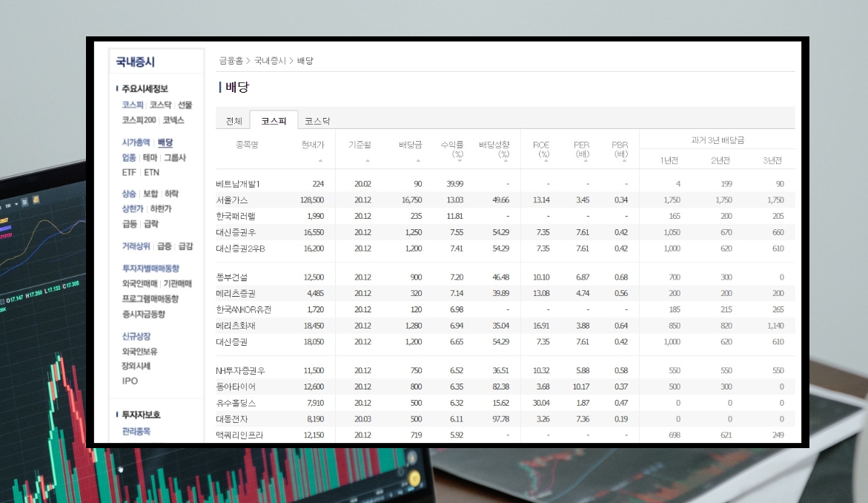This screenshot has height=503, width=868.
Task: Sort by 현재가 column header
Action: [313, 145]
